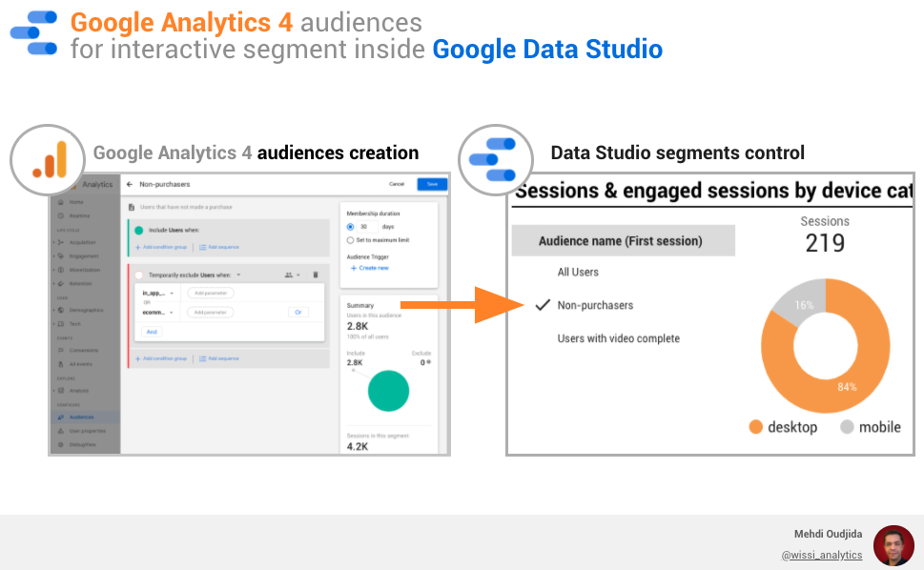Click the All events icon in sidebar
This screenshot has width=924, height=570.
coord(61,364)
